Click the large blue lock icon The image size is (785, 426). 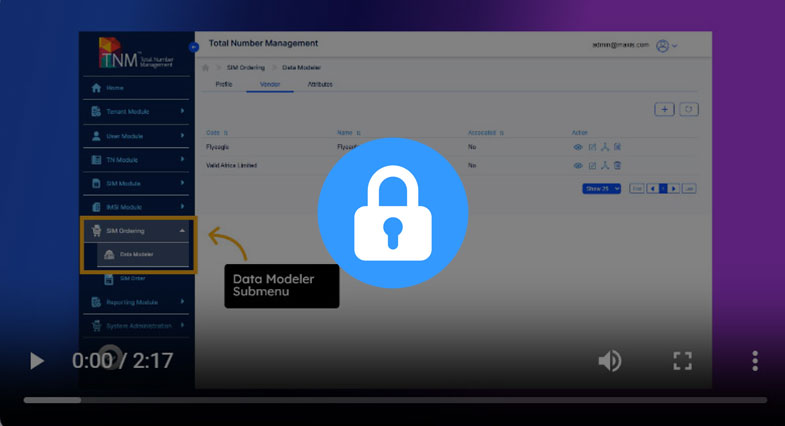[x=392, y=213]
